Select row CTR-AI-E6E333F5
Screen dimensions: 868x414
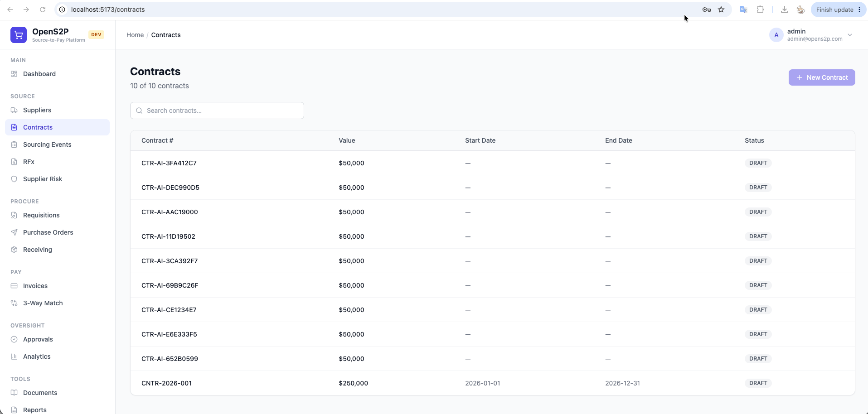pos(493,334)
